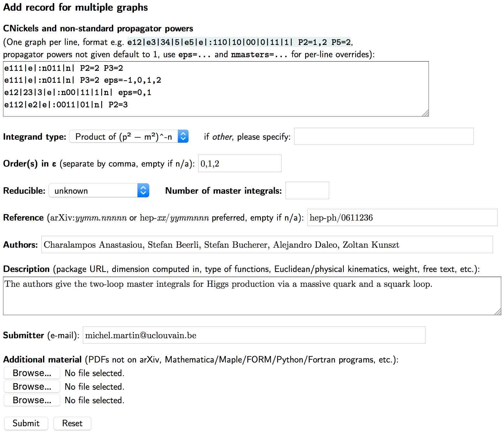Click the third Browse file button
The height and width of the screenshot is (433, 504).
(x=32, y=400)
